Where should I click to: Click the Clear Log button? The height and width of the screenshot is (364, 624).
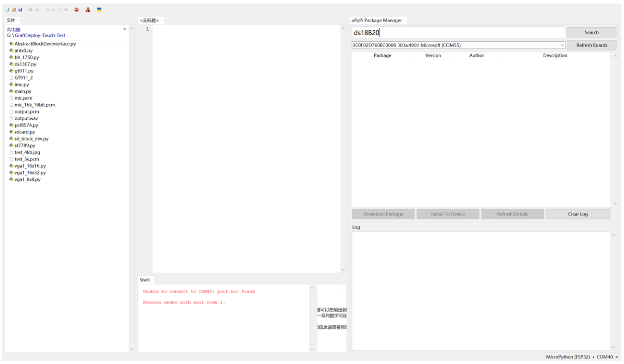(578, 214)
